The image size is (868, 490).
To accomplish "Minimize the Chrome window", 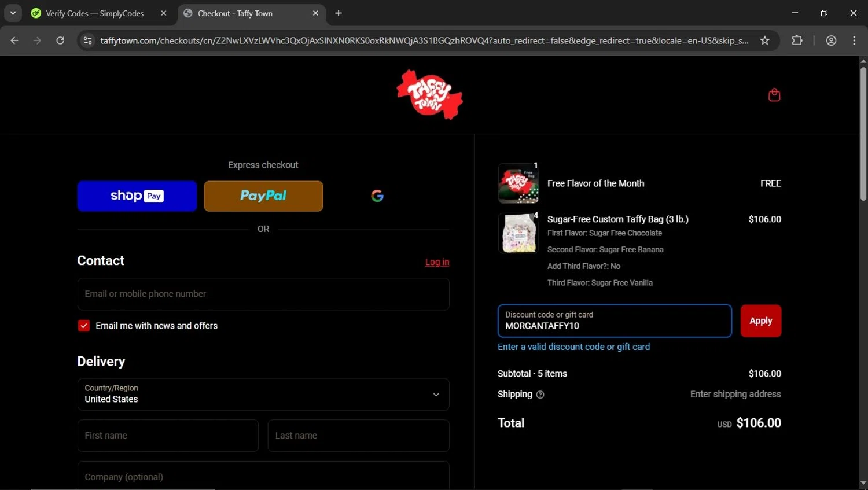I will [795, 13].
